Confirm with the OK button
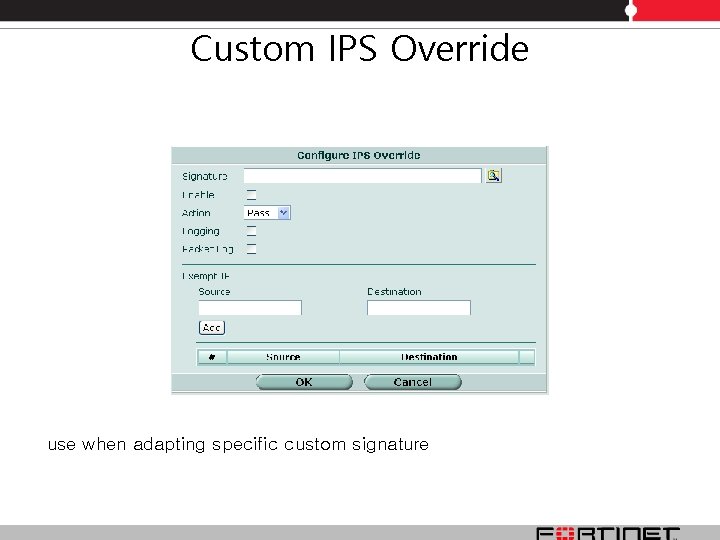Screen dimensions: 720x540 point(304,382)
